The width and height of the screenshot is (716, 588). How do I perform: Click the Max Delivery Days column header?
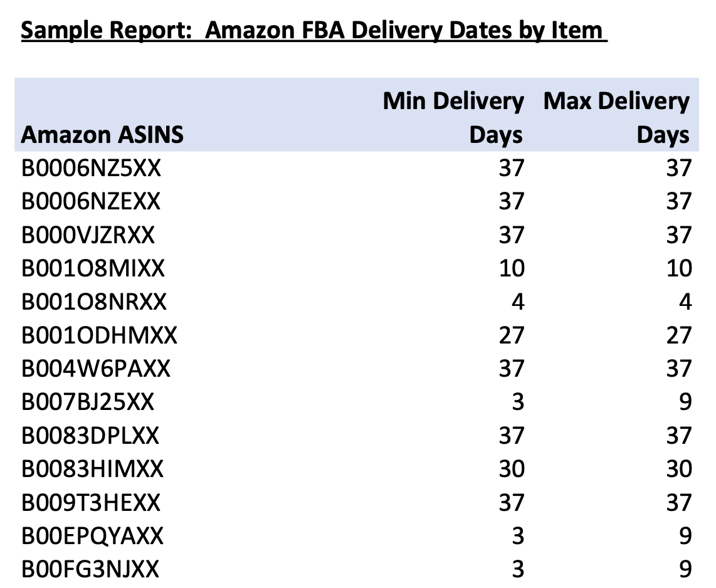[x=616, y=118]
